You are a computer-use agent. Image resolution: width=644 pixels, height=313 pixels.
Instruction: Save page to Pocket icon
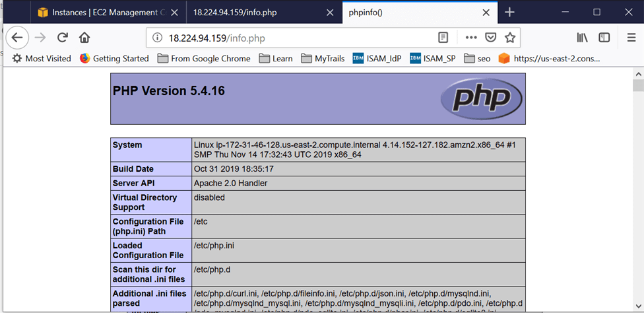(x=490, y=38)
